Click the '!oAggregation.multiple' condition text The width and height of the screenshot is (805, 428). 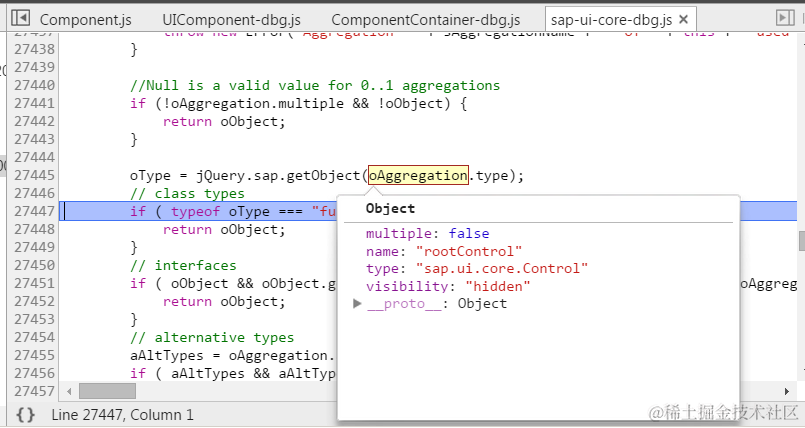pos(253,103)
